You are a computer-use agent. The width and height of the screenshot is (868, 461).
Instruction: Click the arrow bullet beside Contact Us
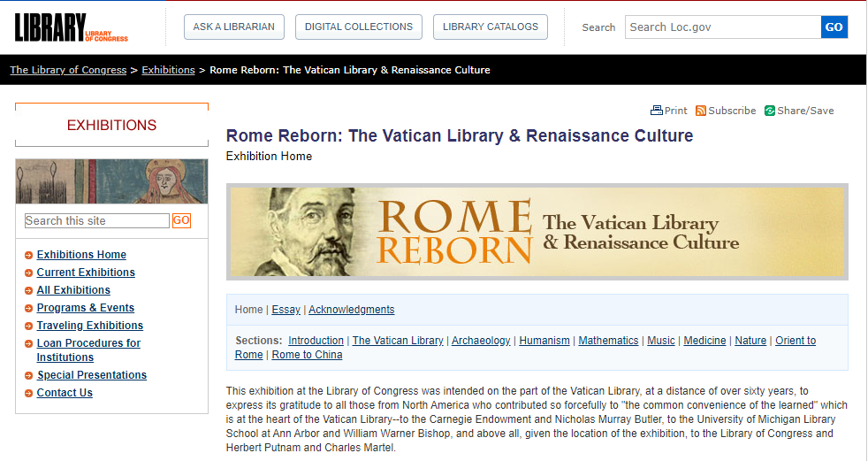(x=29, y=394)
